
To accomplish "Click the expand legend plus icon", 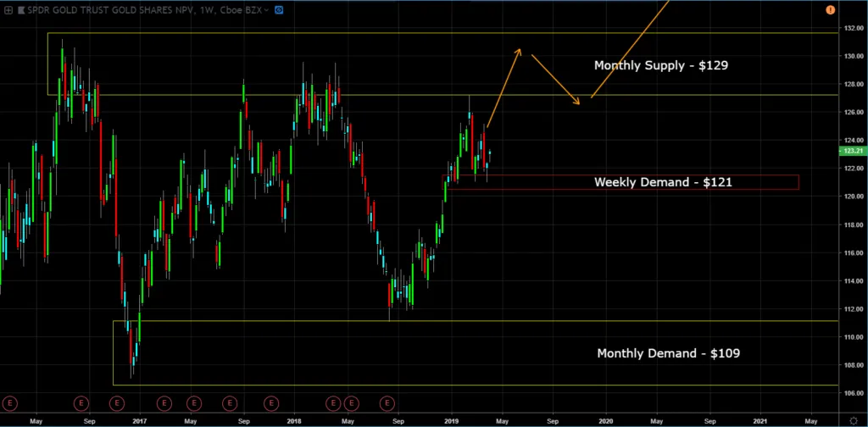I will [8, 10].
